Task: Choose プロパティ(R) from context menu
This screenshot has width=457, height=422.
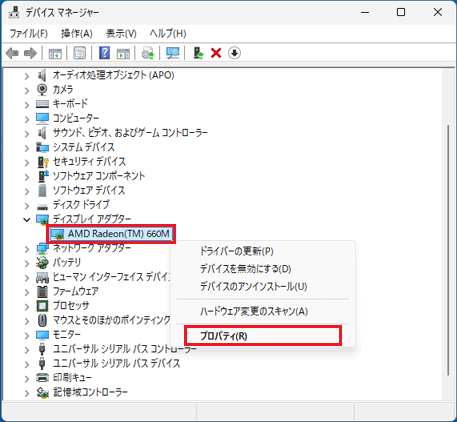Action: tap(263, 336)
